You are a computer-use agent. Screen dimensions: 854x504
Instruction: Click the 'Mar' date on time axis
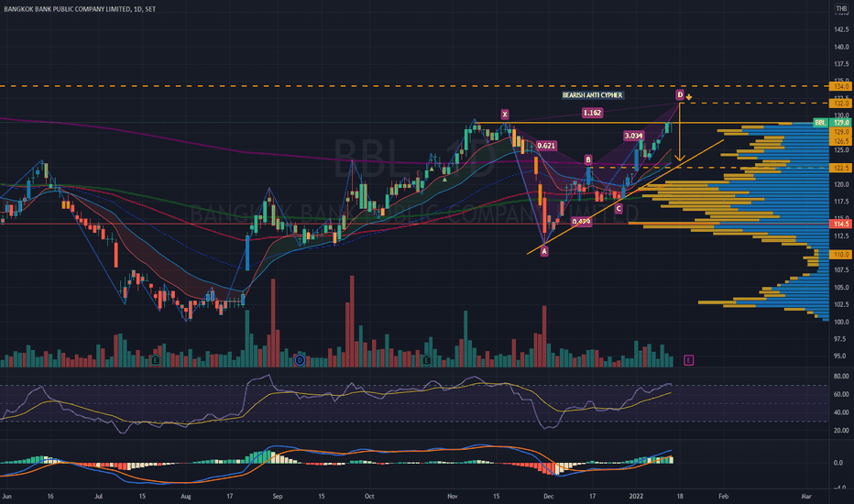coord(806,497)
